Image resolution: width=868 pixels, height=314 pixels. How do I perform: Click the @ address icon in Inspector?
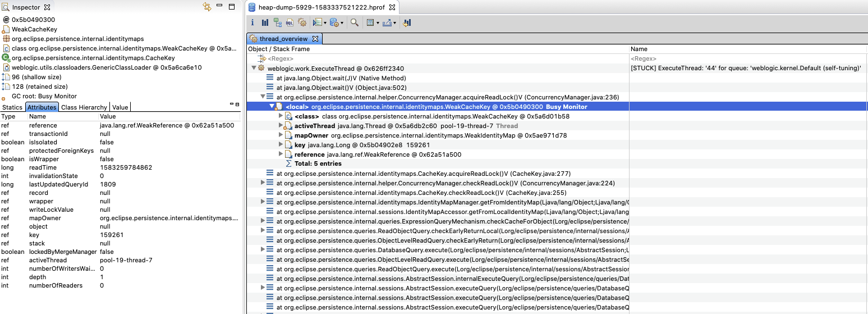pos(6,20)
